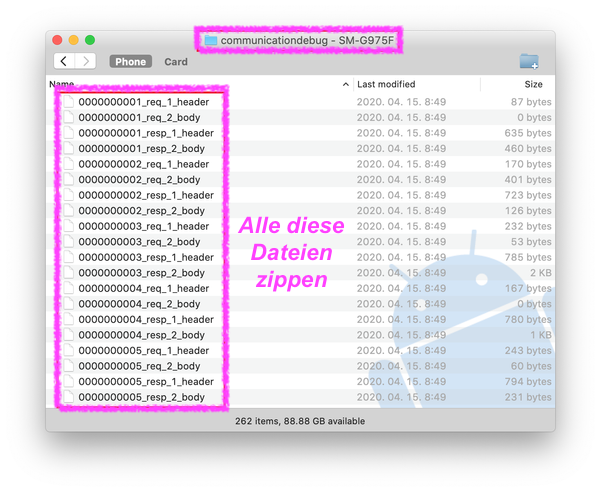
Task: Click file icon of 0000000002_resp_1_header
Action: coord(69,195)
